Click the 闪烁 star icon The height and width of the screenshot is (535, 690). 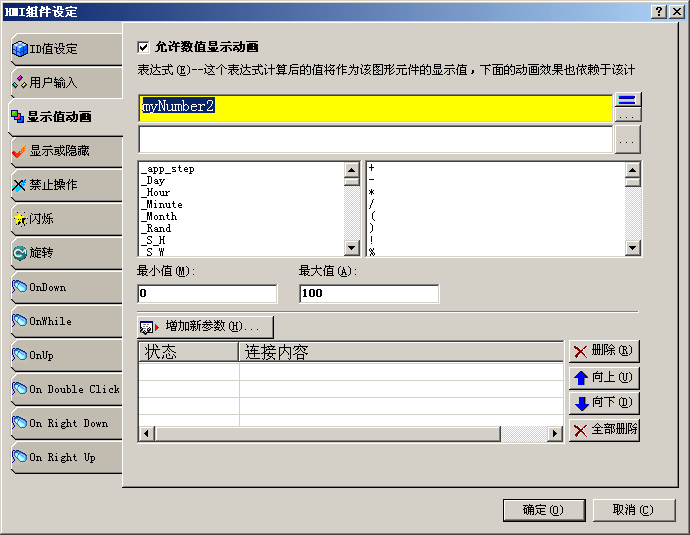(19, 219)
